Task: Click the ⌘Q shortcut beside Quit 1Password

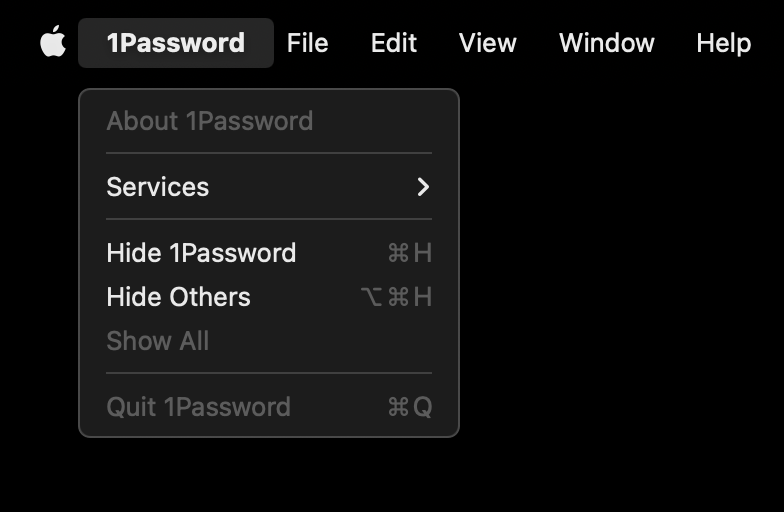Action: (x=409, y=407)
